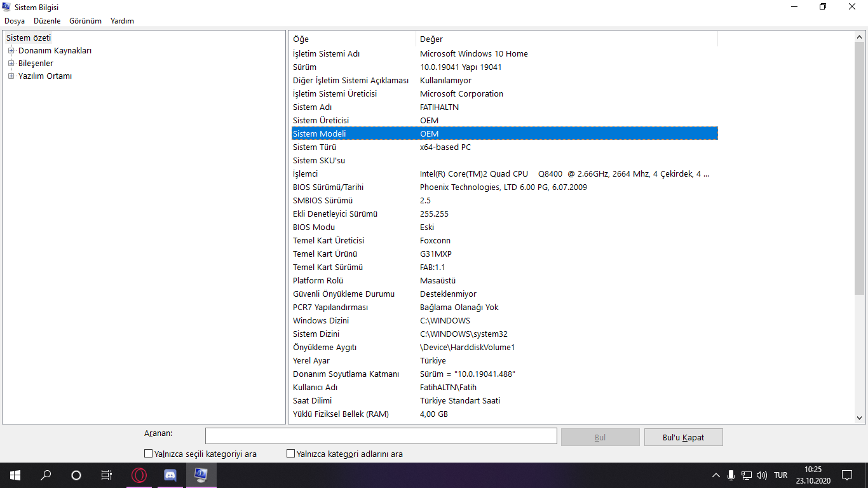
Task: Select the Temel Kart Üreticisi row
Action: coord(505,241)
